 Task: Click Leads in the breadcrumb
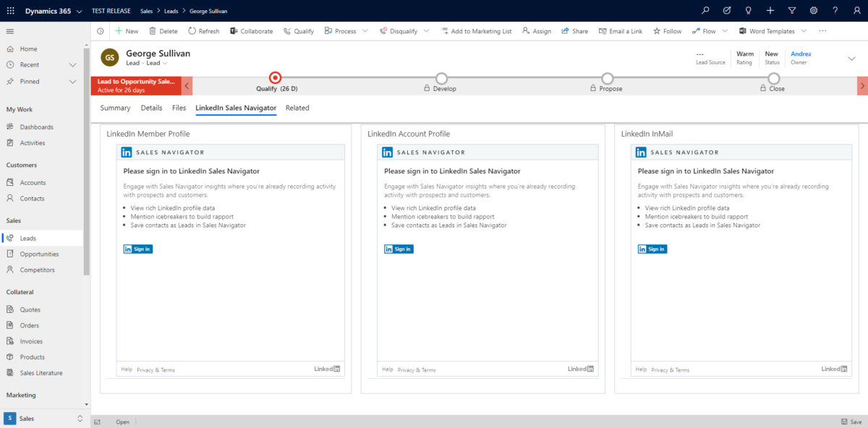(171, 11)
